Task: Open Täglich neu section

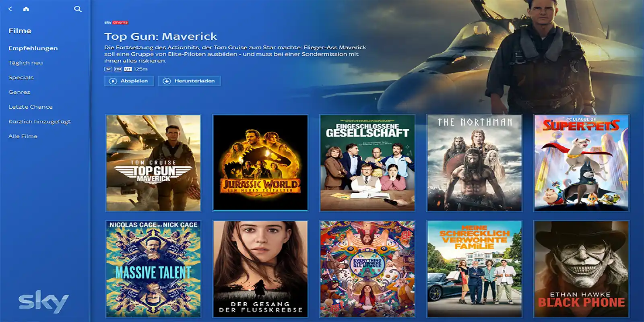Action: click(x=26, y=63)
